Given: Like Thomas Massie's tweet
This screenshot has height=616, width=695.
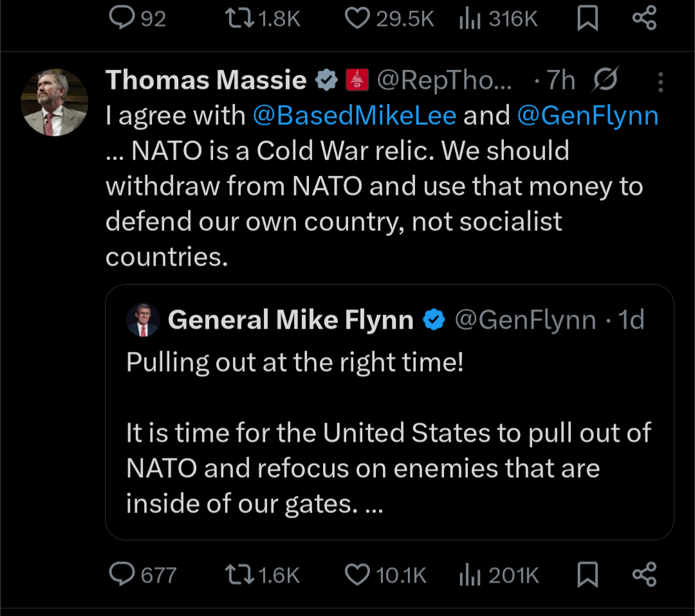Looking at the screenshot, I should [x=358, y=574].
